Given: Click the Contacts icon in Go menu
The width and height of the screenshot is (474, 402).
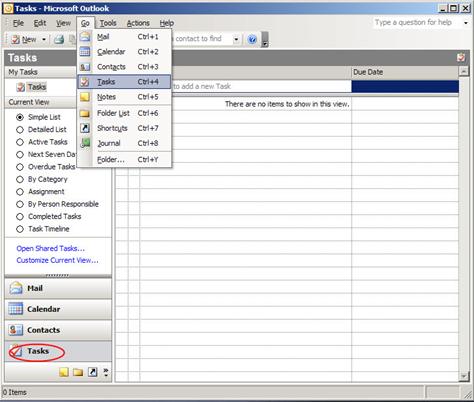Looking at the screenshot, I should click(x=85, y=67).
